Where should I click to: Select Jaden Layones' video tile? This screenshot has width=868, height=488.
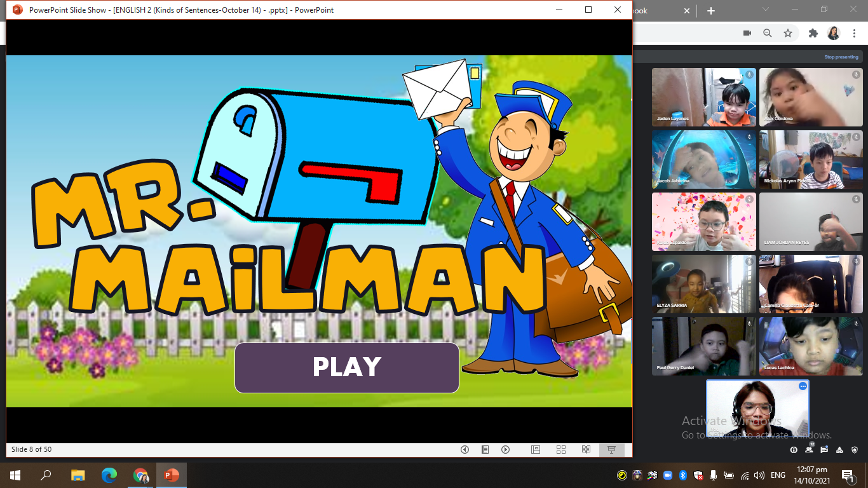click(704, 97)
